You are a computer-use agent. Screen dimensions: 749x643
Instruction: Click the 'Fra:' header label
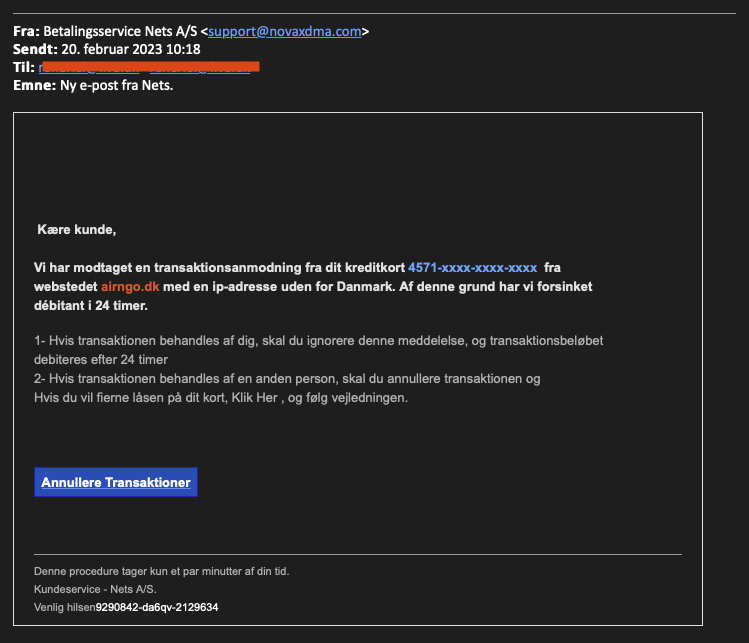(26, 31)
